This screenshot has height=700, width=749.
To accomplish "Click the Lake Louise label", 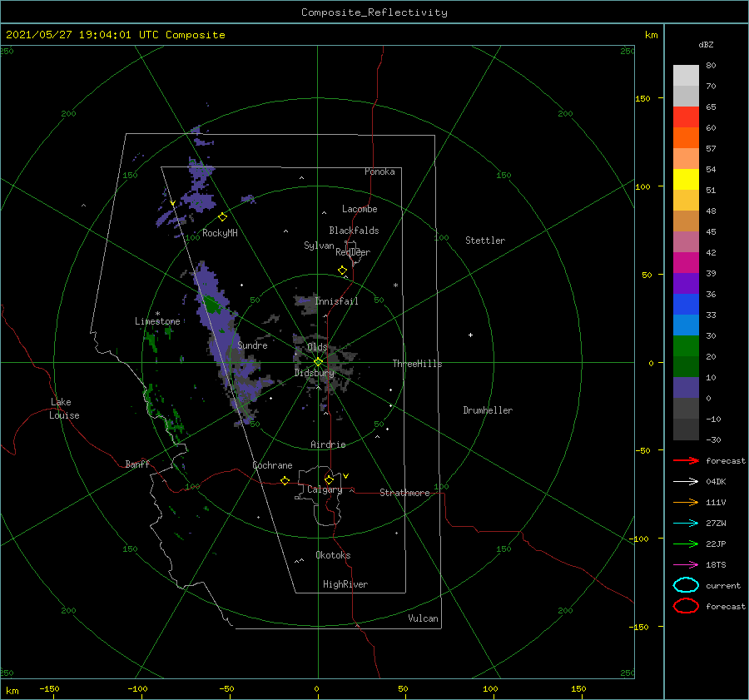I will (x=64, y=409).
